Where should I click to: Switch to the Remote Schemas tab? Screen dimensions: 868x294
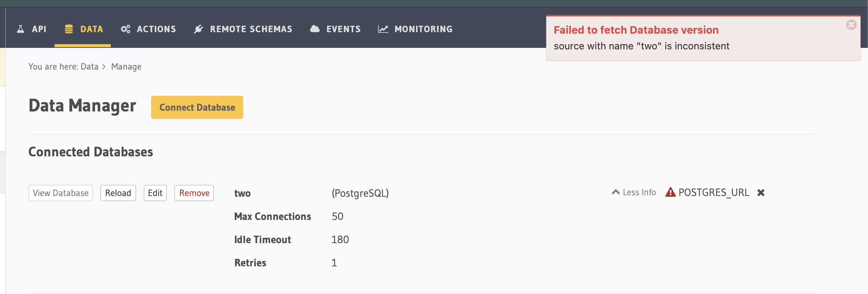[243, 29]
